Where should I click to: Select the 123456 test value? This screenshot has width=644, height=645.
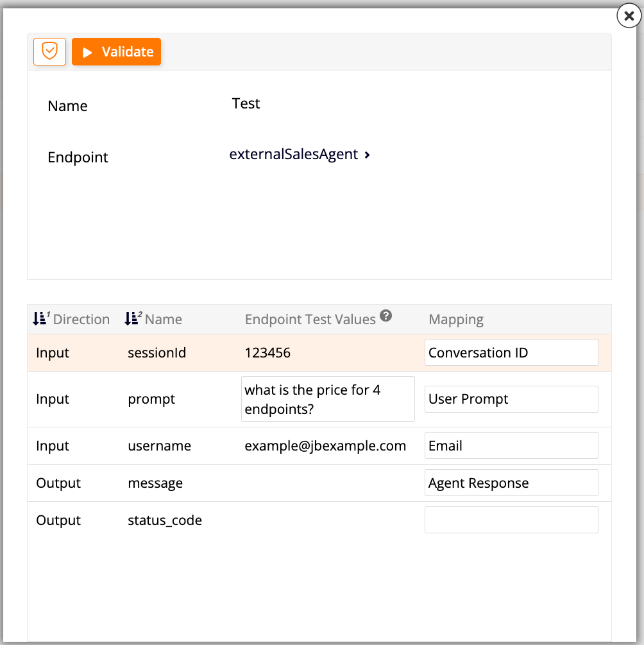tap(267, 352)
